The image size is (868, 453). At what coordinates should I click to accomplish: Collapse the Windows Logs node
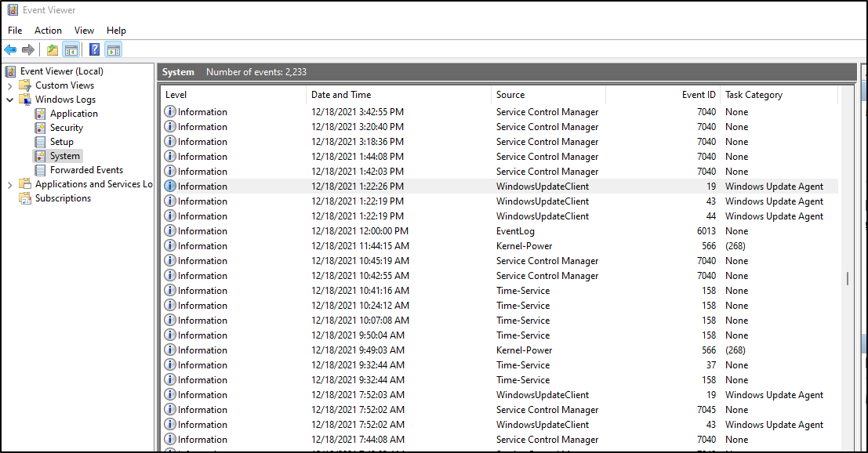point(10,100)
